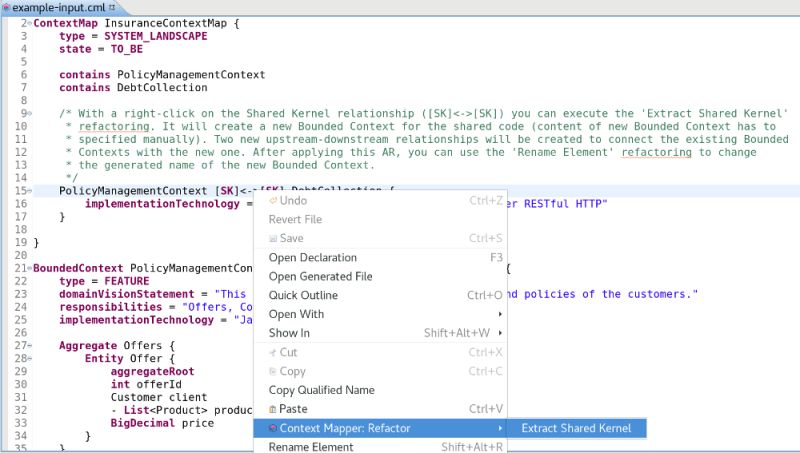The width and height of the screenshot is (800, 453).
Task: Click DebtCollection on line 7
Action: coord(162,87)
